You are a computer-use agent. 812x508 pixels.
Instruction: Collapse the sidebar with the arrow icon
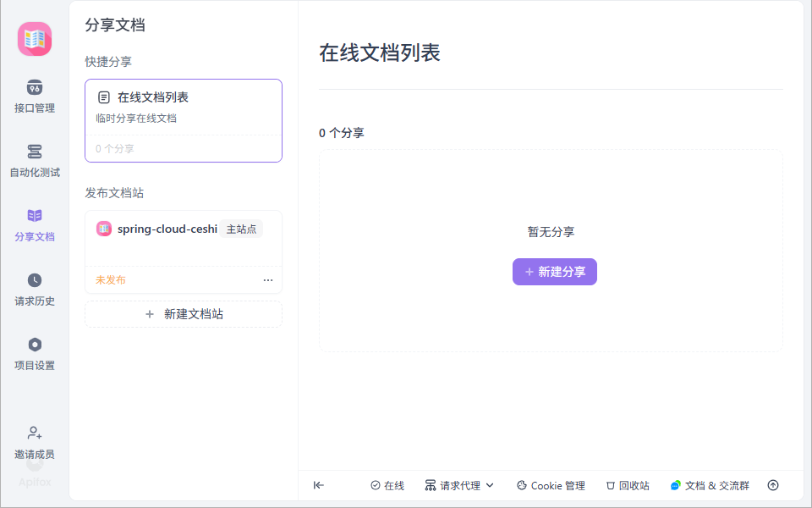319,485
